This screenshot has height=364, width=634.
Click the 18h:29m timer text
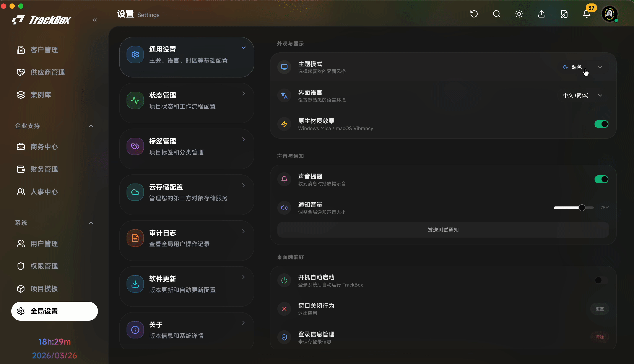pos(54,342)
